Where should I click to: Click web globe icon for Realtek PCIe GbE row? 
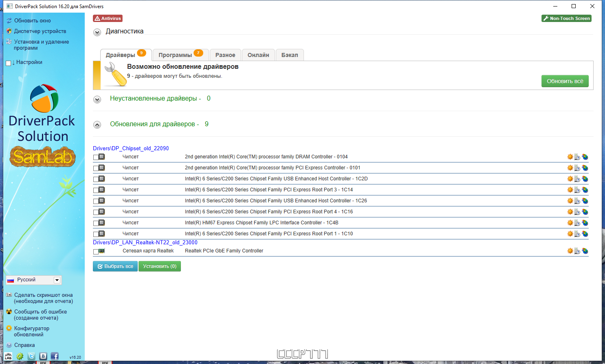[585, 251]
